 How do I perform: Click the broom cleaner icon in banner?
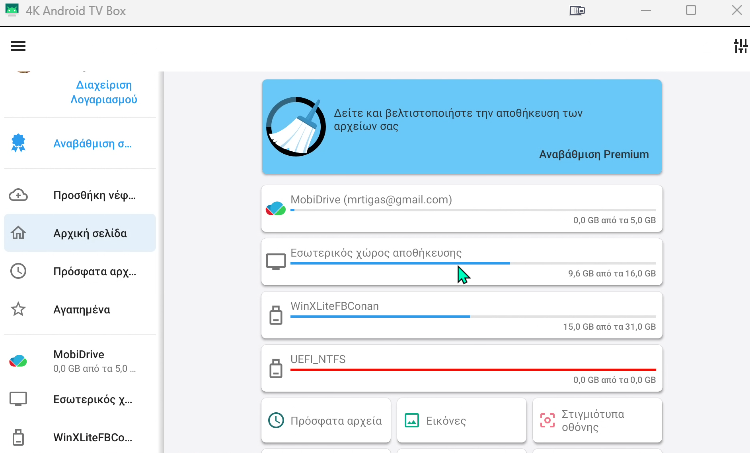[296, 127]
